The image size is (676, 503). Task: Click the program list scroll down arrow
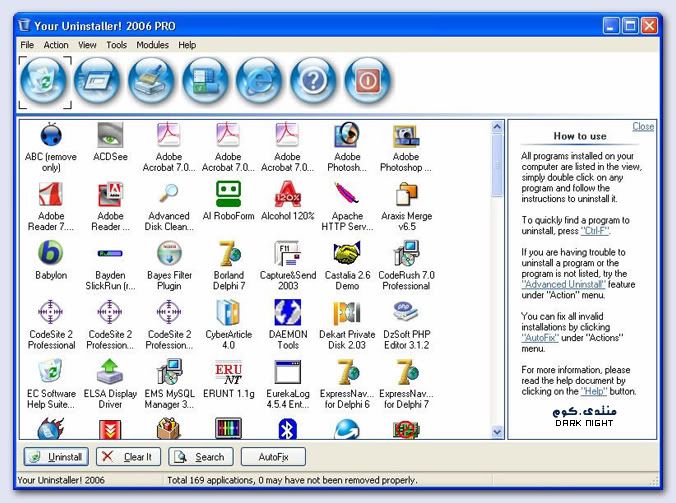point(497,432)
